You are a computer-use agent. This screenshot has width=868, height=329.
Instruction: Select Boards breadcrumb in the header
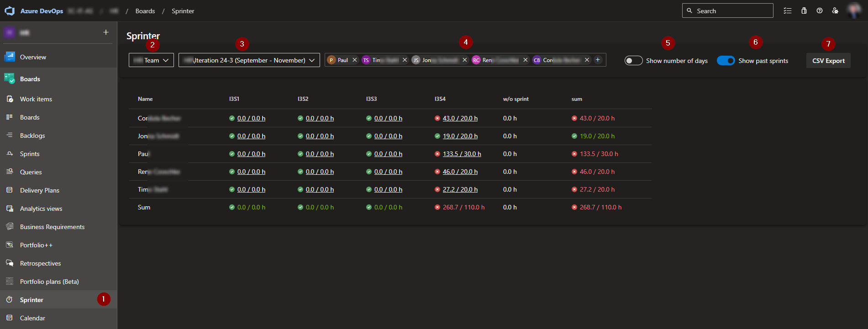[145, 11]
